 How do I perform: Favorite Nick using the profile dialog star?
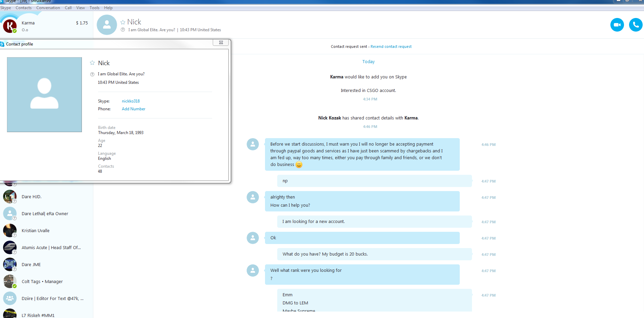[92, 63]
